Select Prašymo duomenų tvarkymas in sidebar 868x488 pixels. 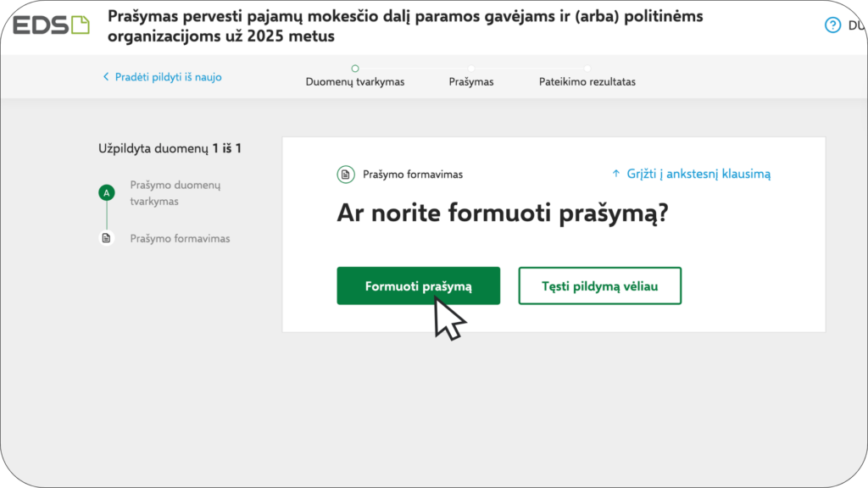(175, 193)
